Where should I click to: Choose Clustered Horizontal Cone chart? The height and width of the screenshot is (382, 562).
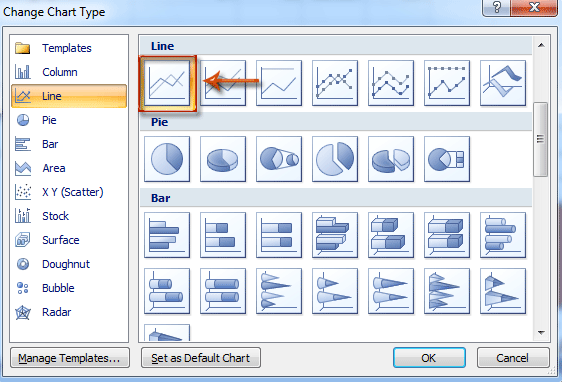[x=279, y=291]
